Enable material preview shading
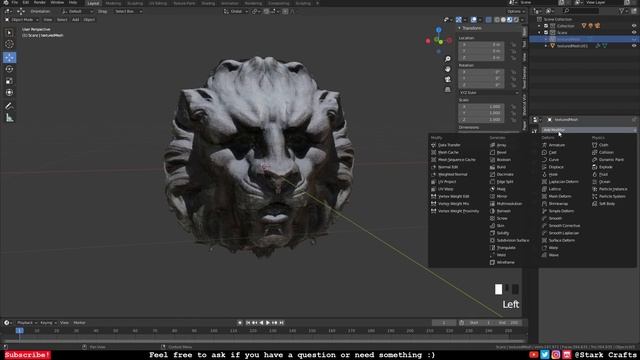 pos(510,20)
